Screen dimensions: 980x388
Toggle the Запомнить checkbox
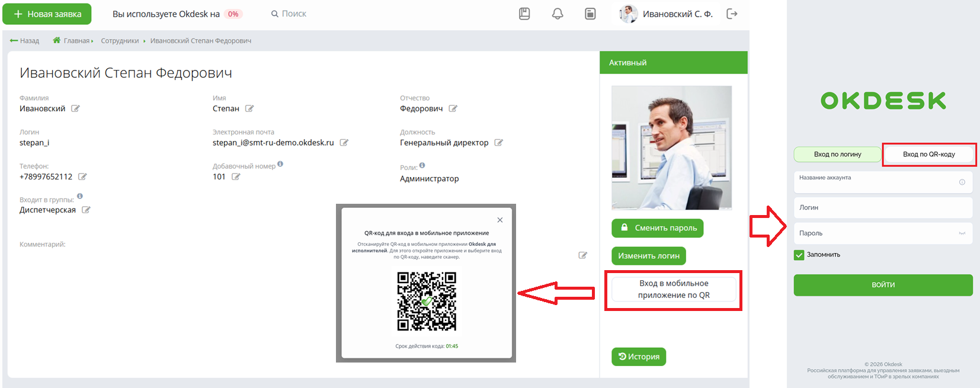tap(799, 255)
